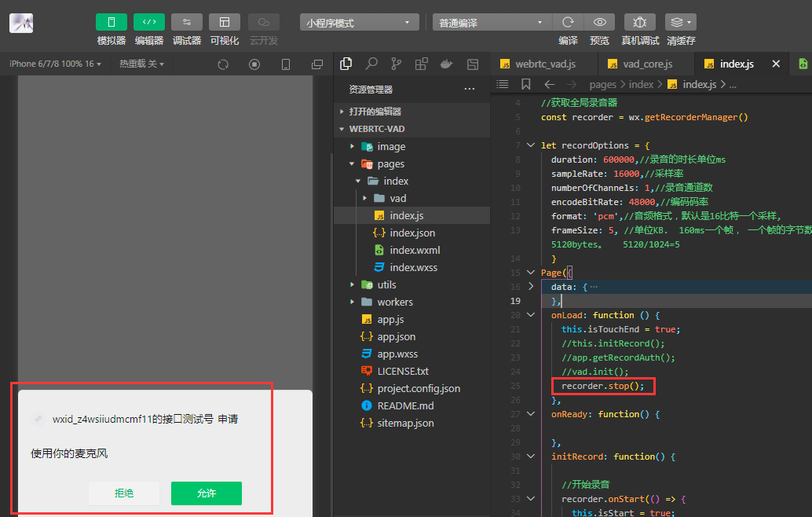Click the panel layout icon in the sidebar
The width and height of the screenshot is (812, 517).
[473, 64]
